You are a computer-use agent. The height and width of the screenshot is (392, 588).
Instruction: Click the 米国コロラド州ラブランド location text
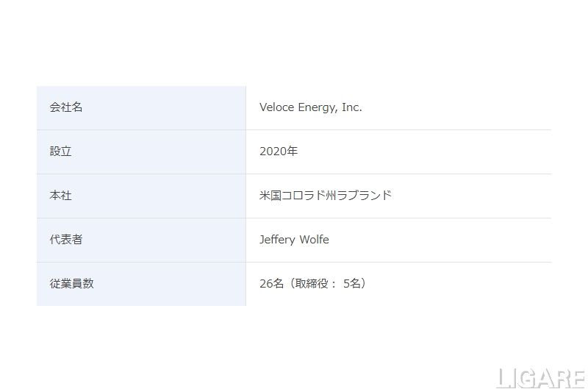point(325,196)
